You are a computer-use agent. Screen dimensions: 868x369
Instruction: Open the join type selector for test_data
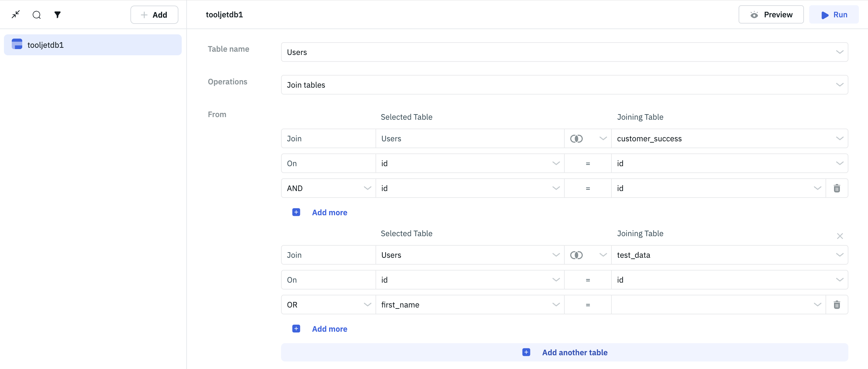point(588,255)
